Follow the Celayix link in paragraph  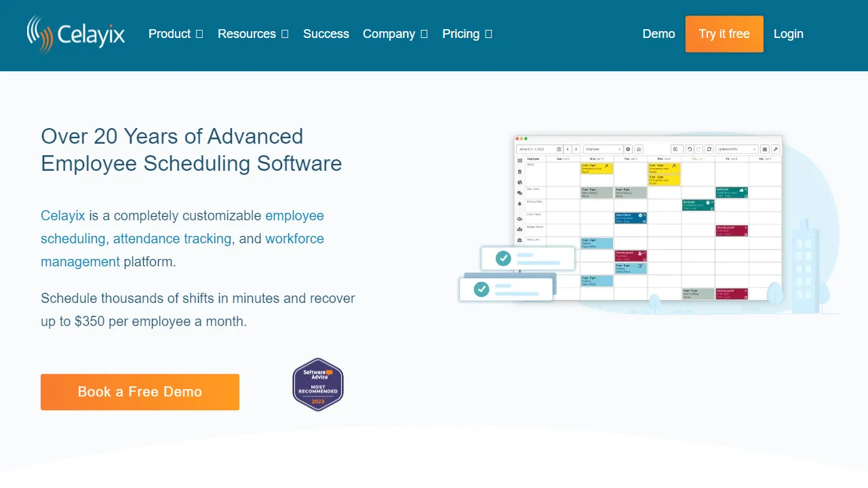click(x=63, y=216)
